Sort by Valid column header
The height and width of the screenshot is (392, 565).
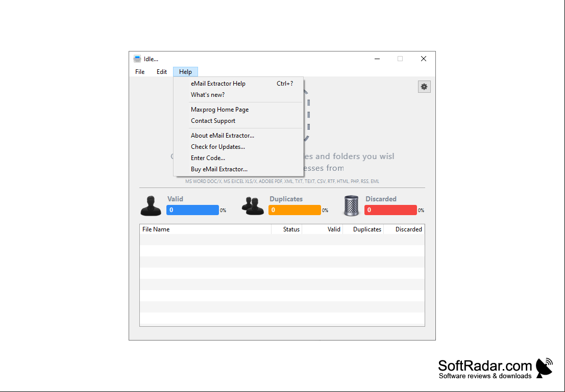pos(323,229)
